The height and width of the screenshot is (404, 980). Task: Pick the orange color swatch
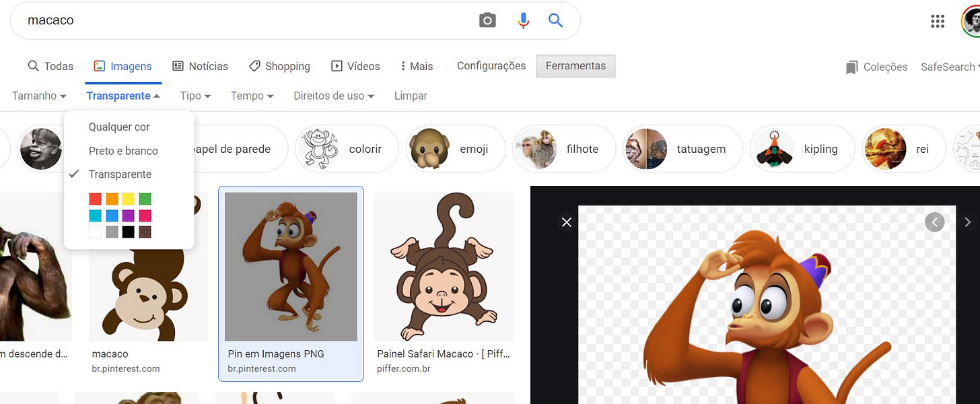pyautogui.click(x=112, y=199)
